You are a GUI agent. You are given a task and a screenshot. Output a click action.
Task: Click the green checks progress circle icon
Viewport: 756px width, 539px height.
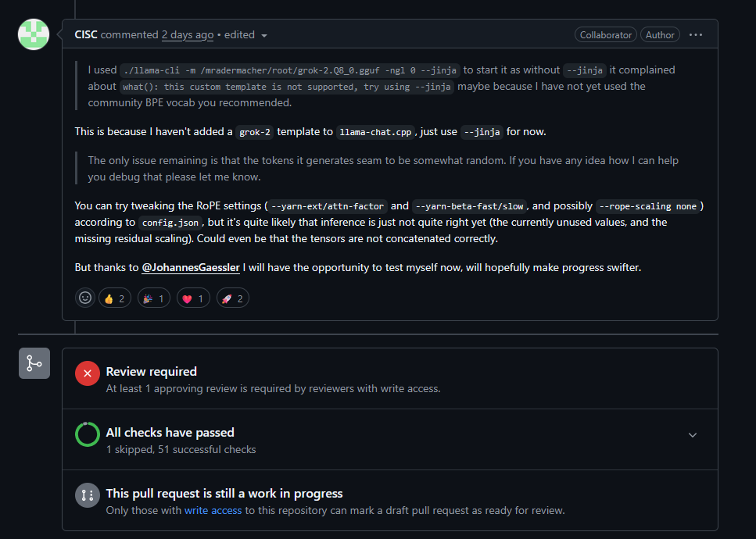(x=88, y=434)
